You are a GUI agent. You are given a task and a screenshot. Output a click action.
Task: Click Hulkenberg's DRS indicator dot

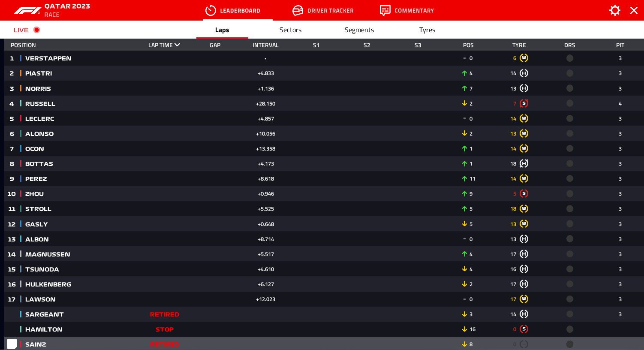tap(570, 284)
